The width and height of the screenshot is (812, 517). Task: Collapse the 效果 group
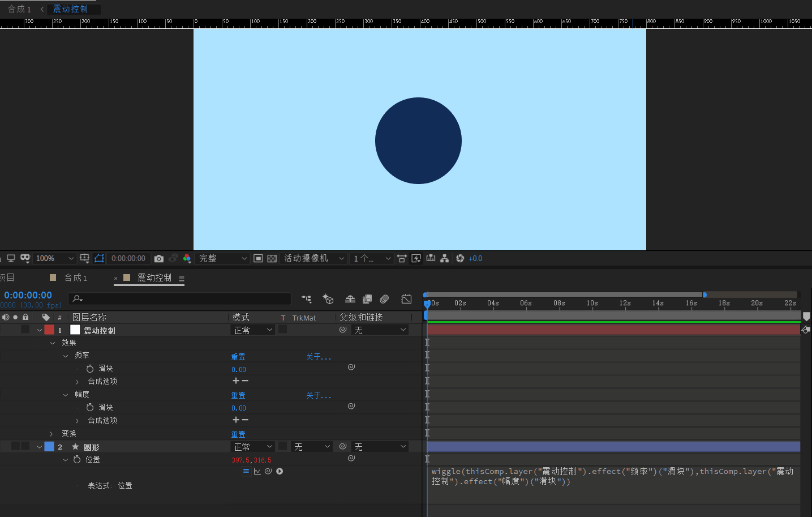(53, 343)
